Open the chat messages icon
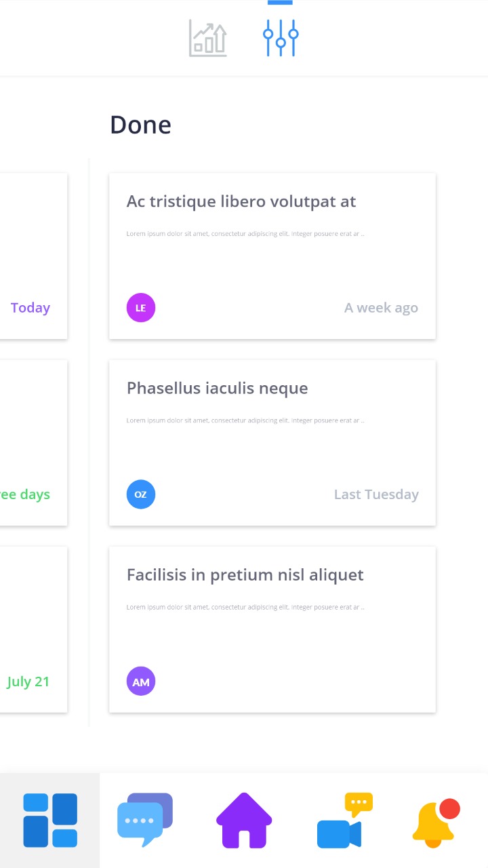The image size is (488, 868). pyautogui.click(x=145, y=820)
